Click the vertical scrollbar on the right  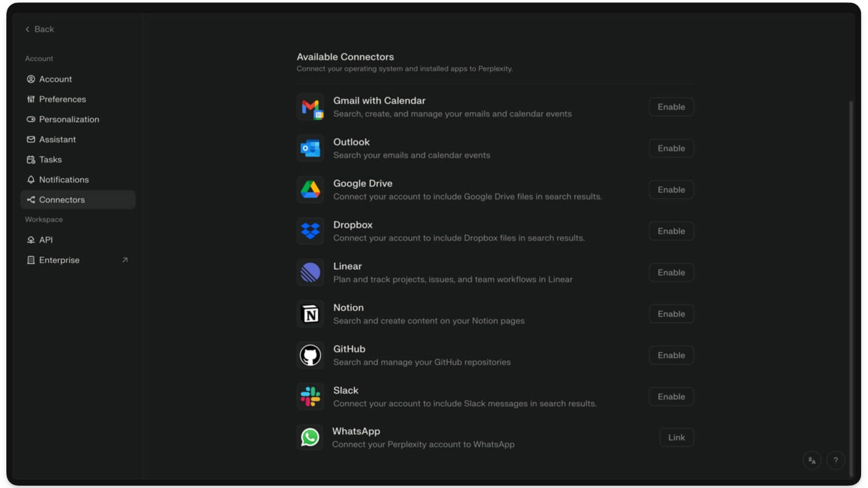[x=851, y=278]
